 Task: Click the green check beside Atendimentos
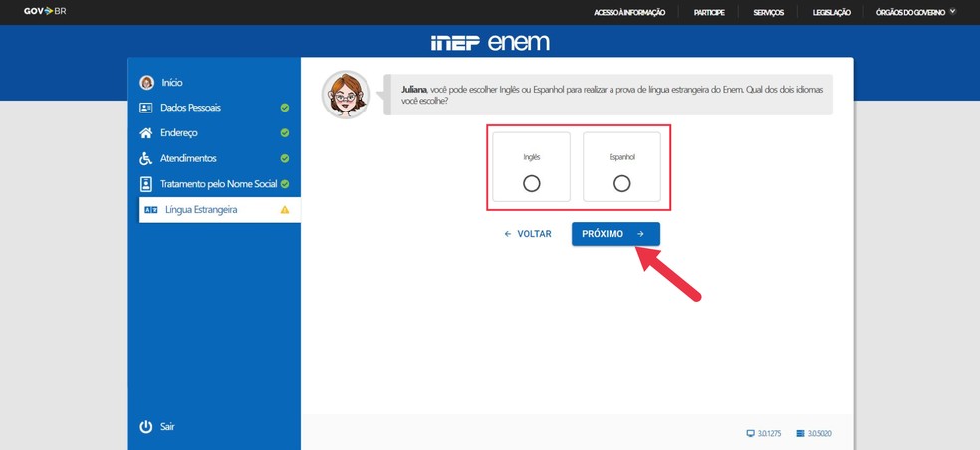[x=285, y=158]
